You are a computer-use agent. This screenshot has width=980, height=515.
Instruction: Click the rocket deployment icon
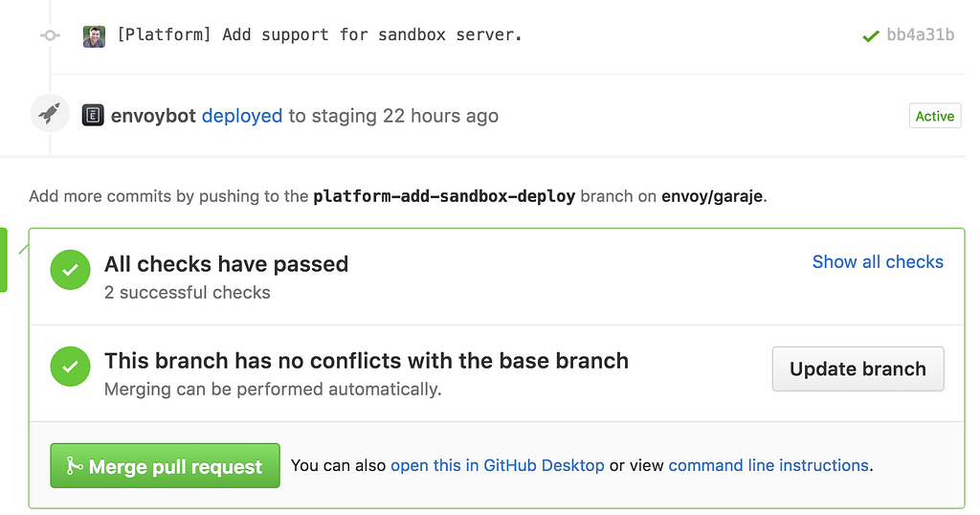pos(50,114)
